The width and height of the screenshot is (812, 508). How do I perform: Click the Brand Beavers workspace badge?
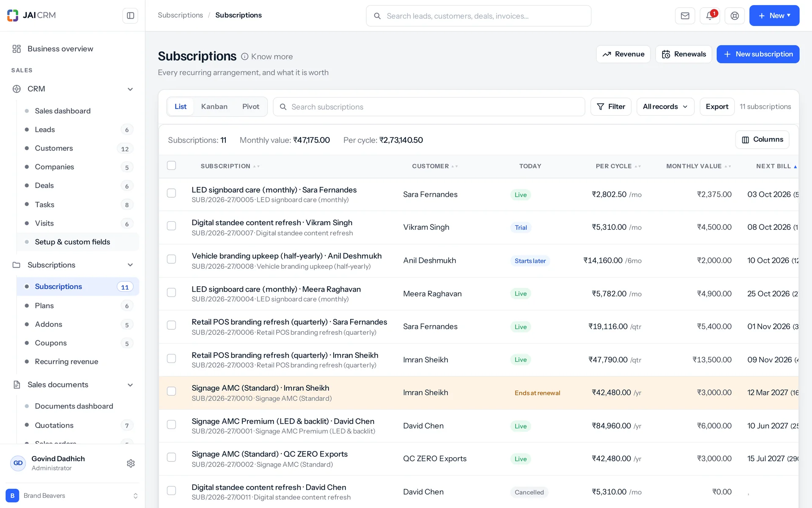point(12,495)
